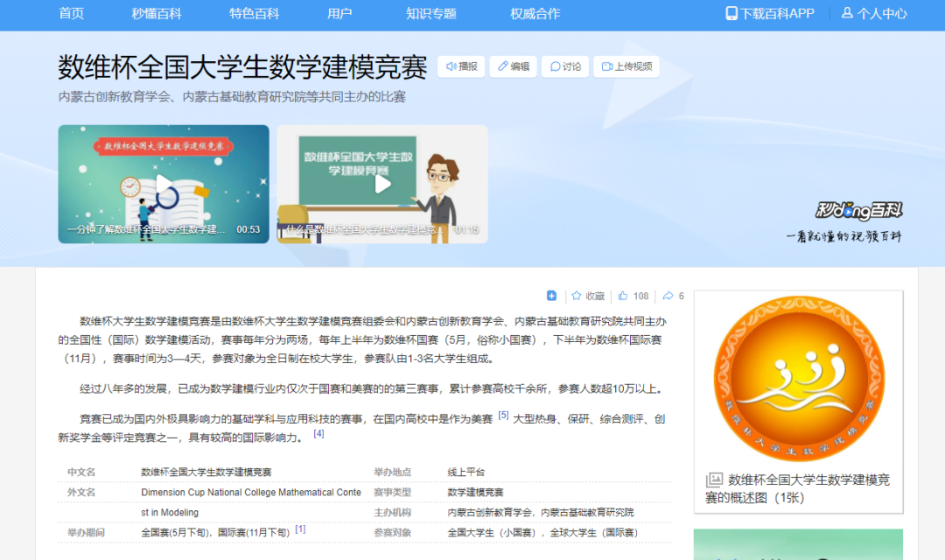Click the image gallery icon beside 概述图
The width and height of the screenshot is (945, 560).
coord(714,479)
